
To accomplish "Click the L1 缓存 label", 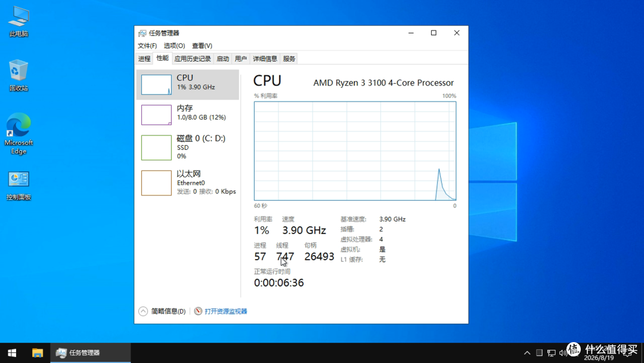I will click(x=352, y=259).
